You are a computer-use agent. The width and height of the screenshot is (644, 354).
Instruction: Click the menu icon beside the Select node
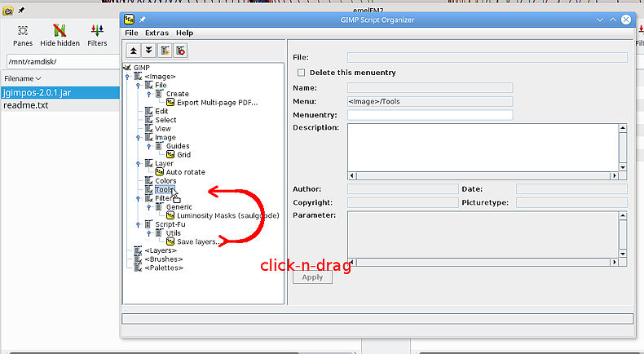(148, 120)
